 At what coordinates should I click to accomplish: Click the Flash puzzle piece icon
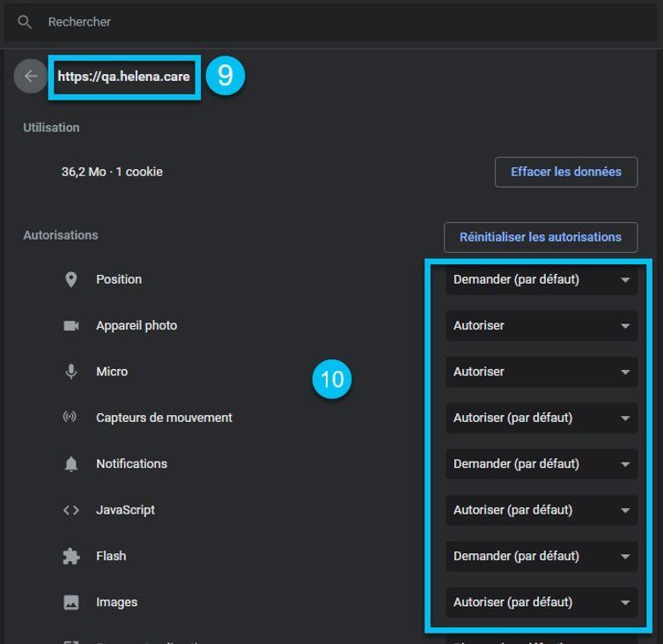[x=71, y=556]
